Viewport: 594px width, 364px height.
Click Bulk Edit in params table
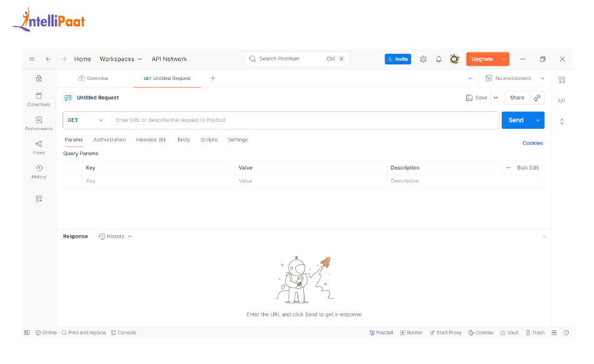click(x=528, y=168)
